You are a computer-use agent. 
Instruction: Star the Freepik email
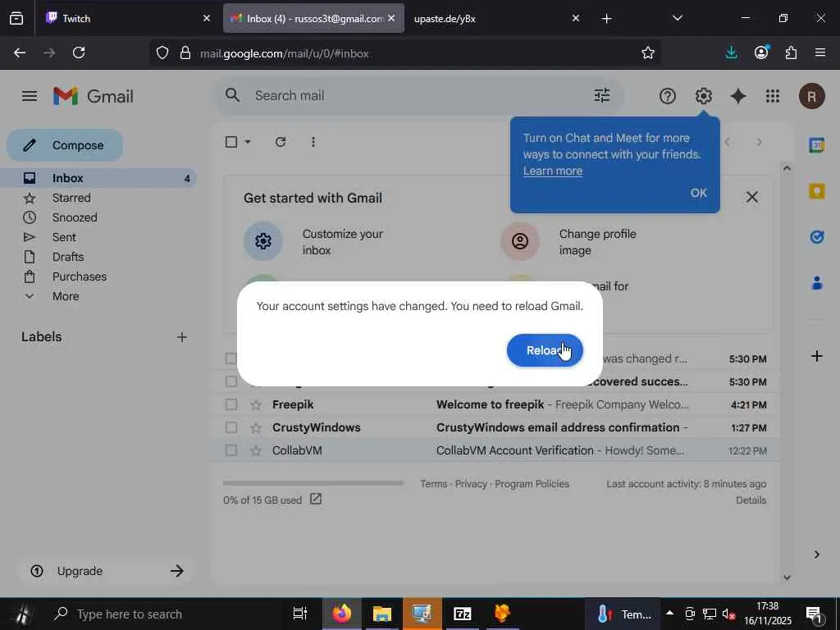256,404
